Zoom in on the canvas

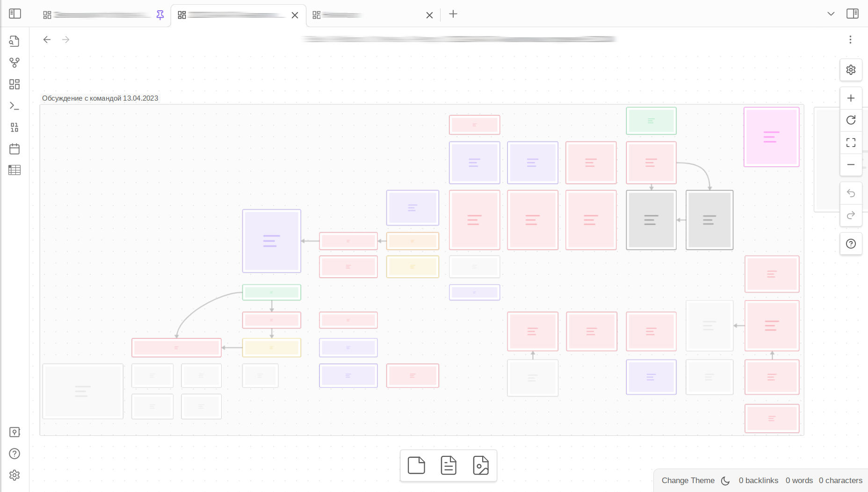tap(851, 98)
